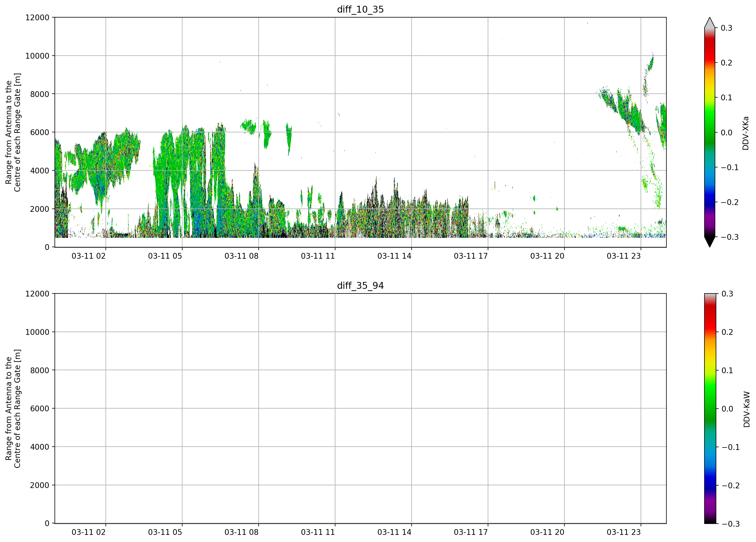Click x-tick '03-11 11' on diff_10_35 plot

pos(318,256)
